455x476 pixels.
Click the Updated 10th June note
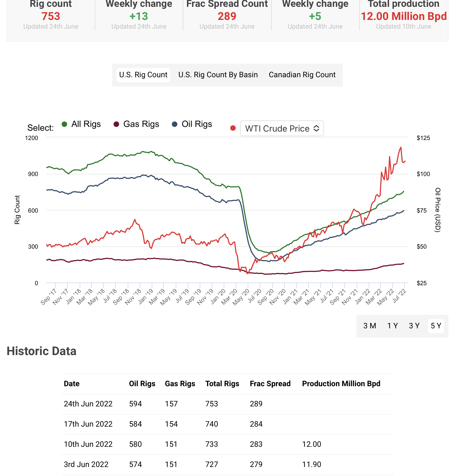click(x=404, y=26)
